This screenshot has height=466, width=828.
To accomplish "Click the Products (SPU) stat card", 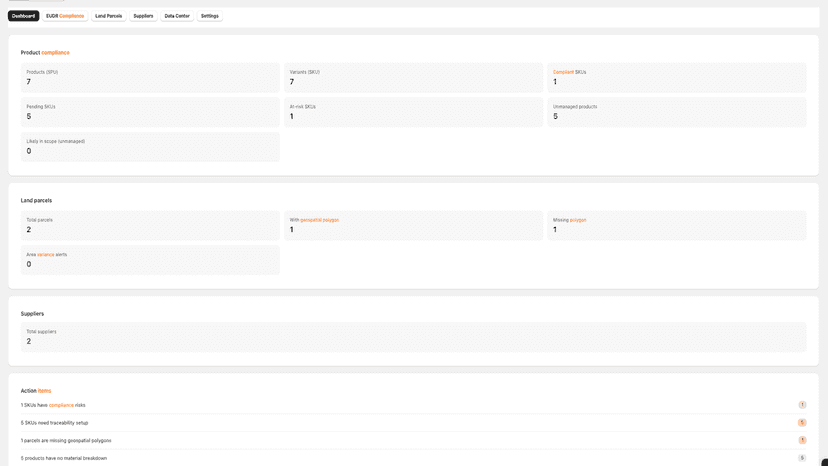I will pyautogui.click(x=150, y=78).
